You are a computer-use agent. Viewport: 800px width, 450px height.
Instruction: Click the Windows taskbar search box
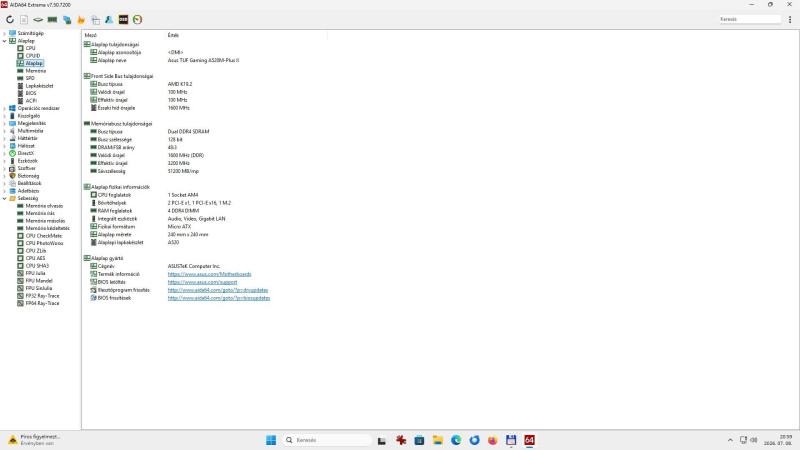327,440
